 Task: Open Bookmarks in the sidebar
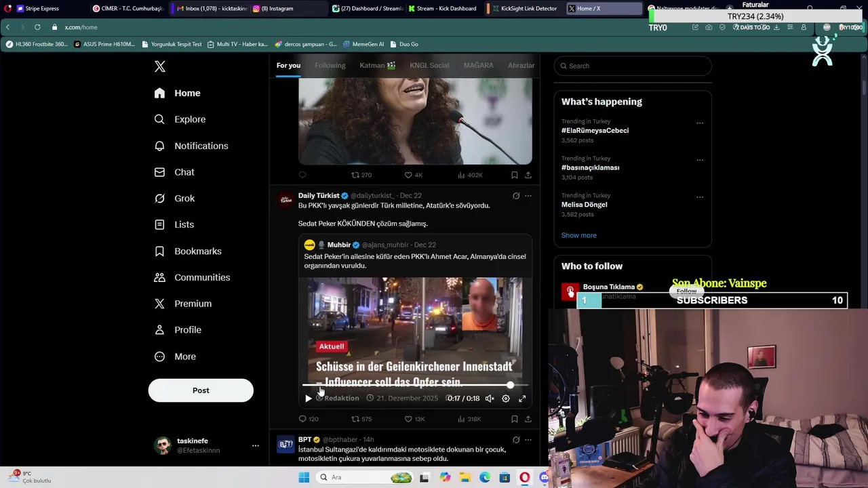point(188,251)
